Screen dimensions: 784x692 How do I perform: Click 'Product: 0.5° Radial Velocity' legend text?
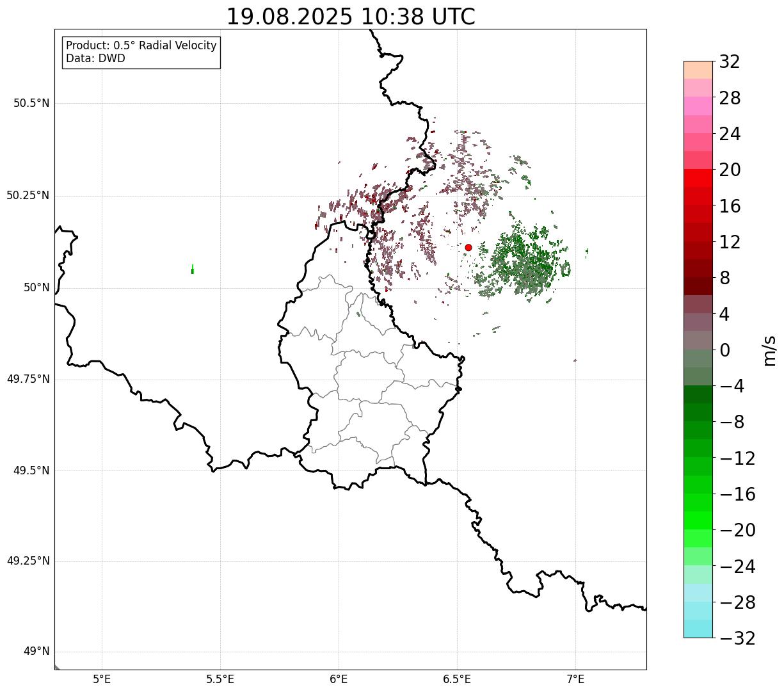click(x=141, y=46)
